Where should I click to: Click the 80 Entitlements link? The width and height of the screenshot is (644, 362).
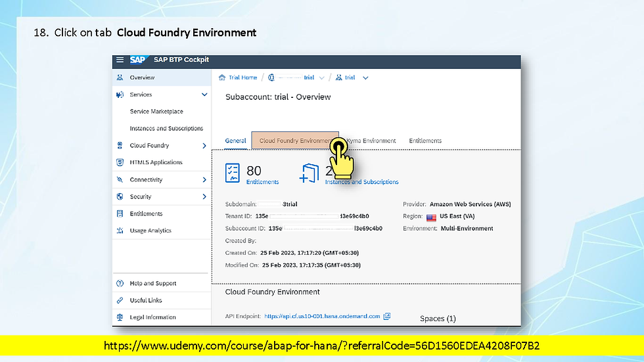(x=262, y=182)
